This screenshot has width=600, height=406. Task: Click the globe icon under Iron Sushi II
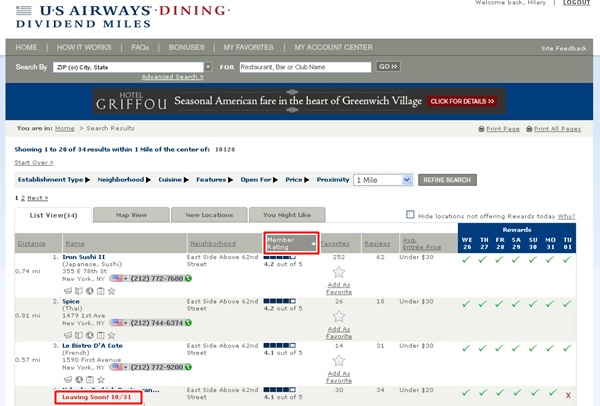click(90, 291)
